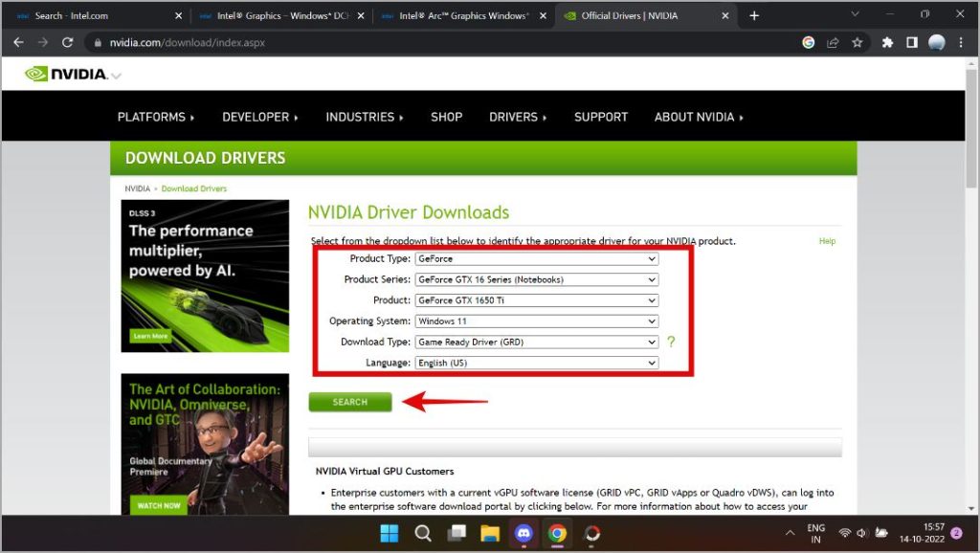
Task: Open the clock and date in taskbar
Action: pos(922,533)
